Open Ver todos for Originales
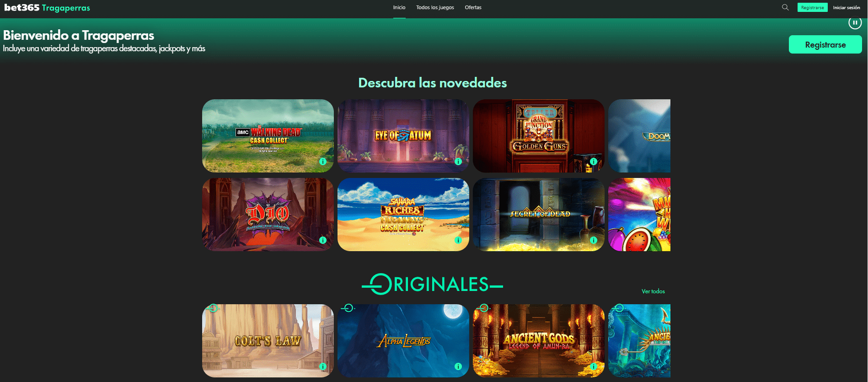This screenshot has width=868, height=382. tap(653, 291)
